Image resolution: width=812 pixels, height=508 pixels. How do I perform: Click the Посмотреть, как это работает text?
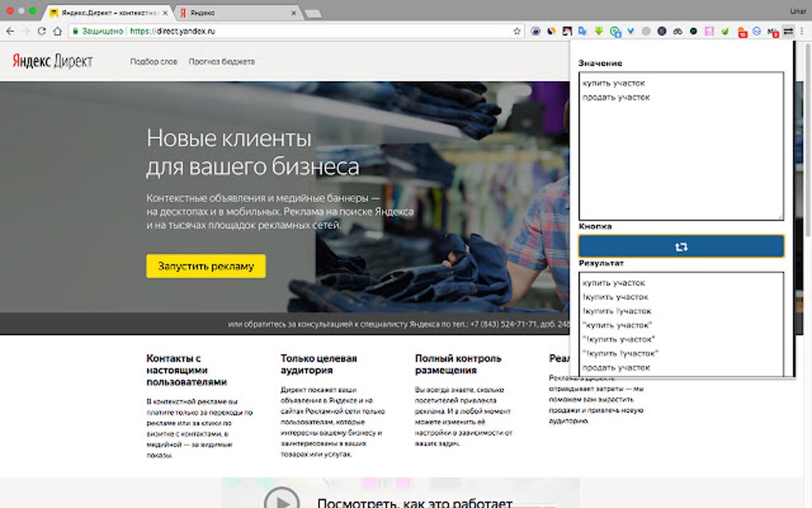coord(414,502)
